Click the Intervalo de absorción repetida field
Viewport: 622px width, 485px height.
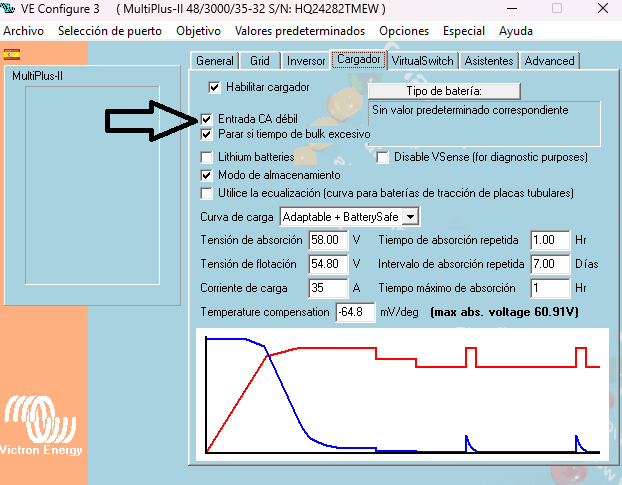(x=550, y=264)
